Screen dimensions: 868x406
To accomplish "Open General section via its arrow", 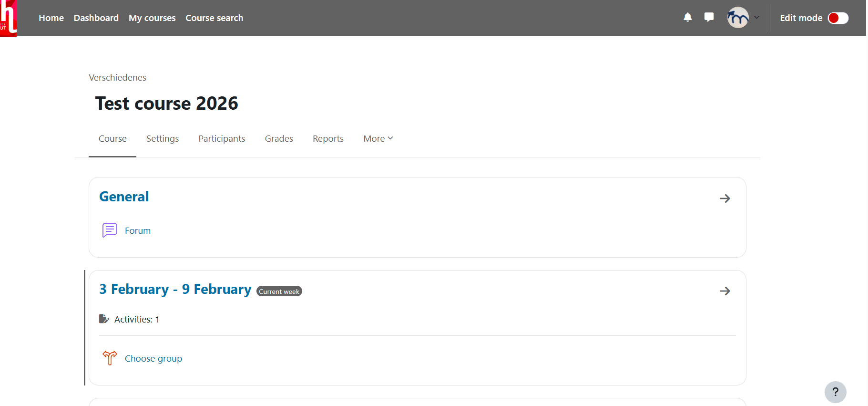I will tap(725, 198).
